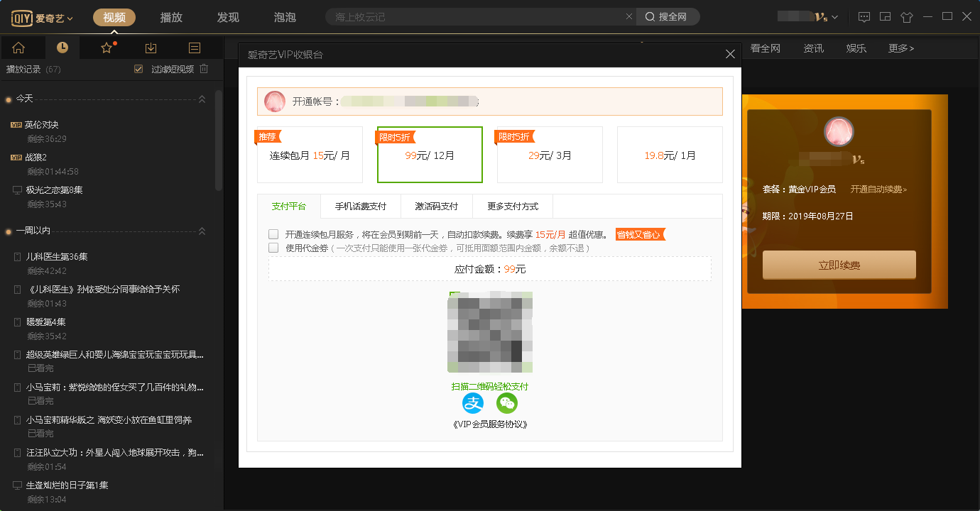Click the 立即续费 renew button

(839, 265)
